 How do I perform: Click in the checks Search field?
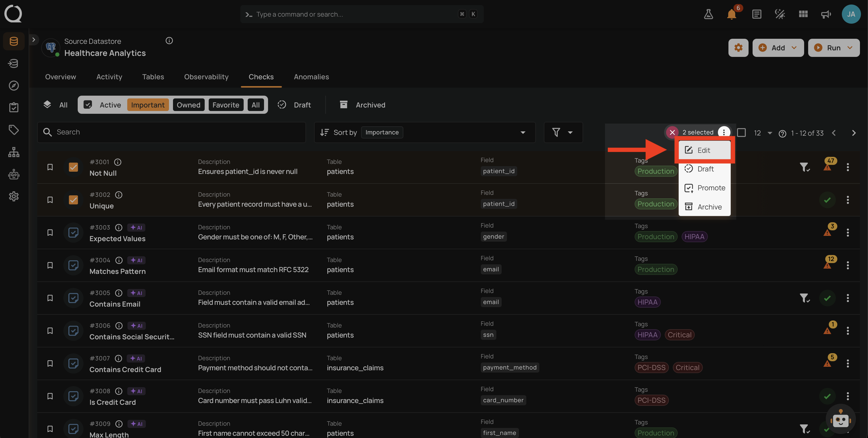[x=171, y=132]
